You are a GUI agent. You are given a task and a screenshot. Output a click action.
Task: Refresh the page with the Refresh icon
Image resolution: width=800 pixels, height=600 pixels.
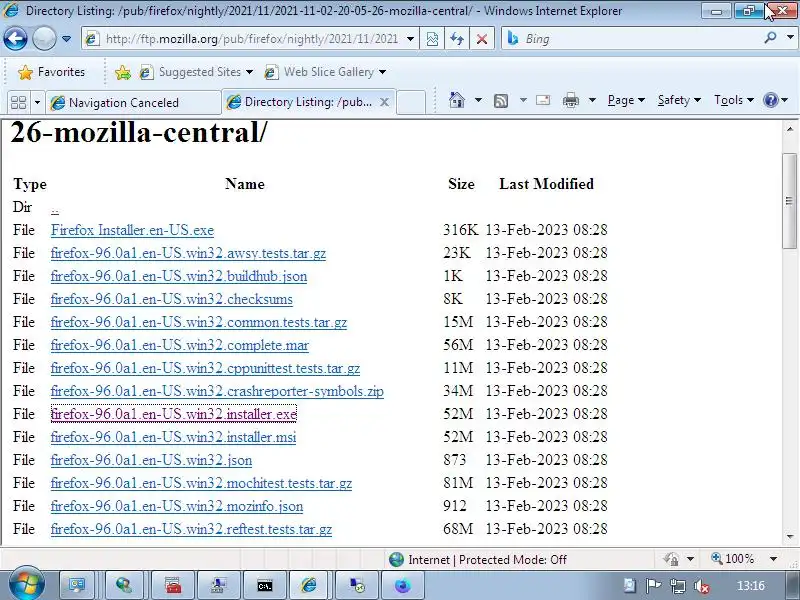click(457, 39)
